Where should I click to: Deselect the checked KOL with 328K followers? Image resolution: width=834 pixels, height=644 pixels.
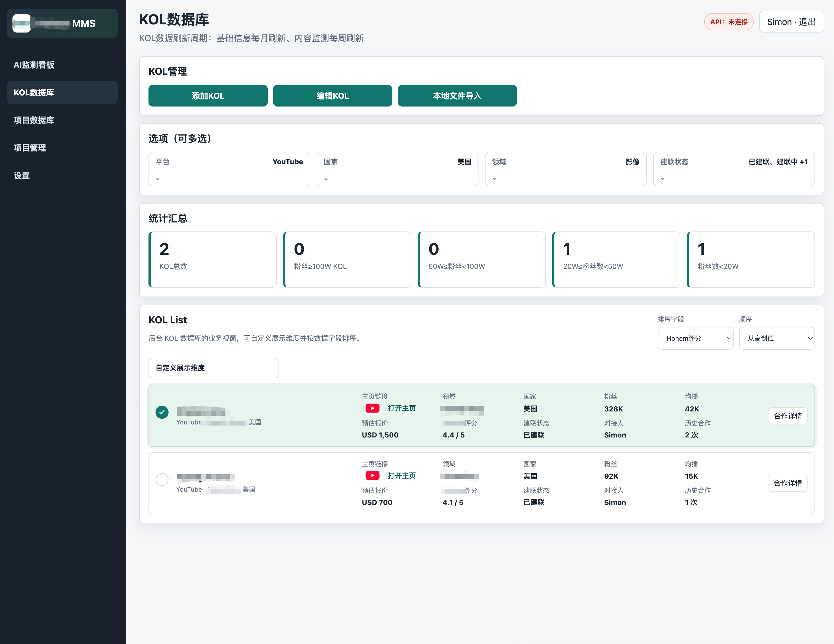point(162,412)
